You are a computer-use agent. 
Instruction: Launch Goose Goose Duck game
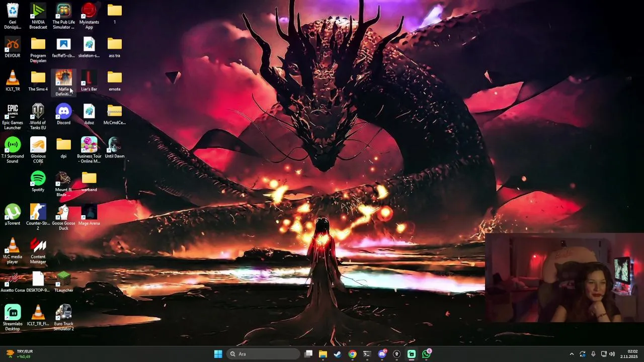click(x=63, y=217)
